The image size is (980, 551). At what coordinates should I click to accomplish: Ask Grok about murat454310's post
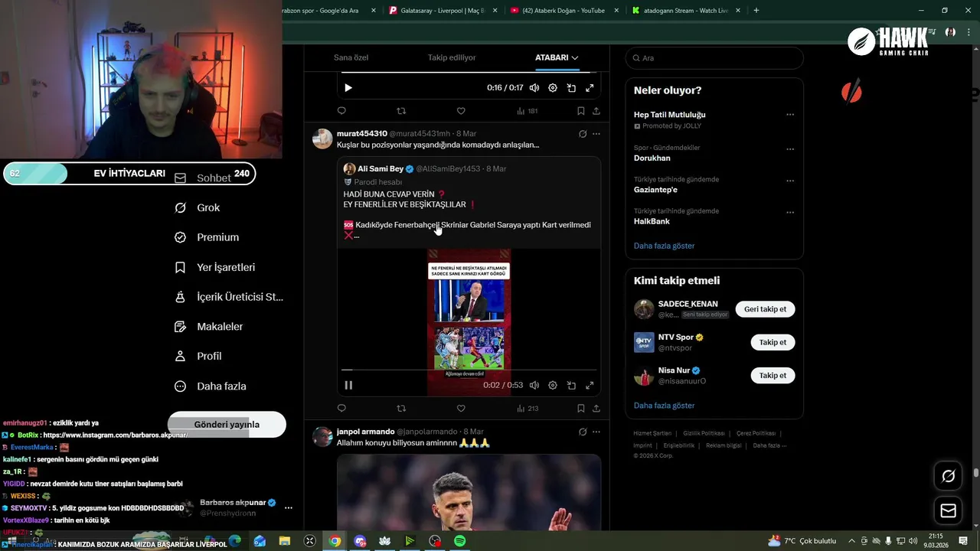pyautogui.click(x=583, y=134)
